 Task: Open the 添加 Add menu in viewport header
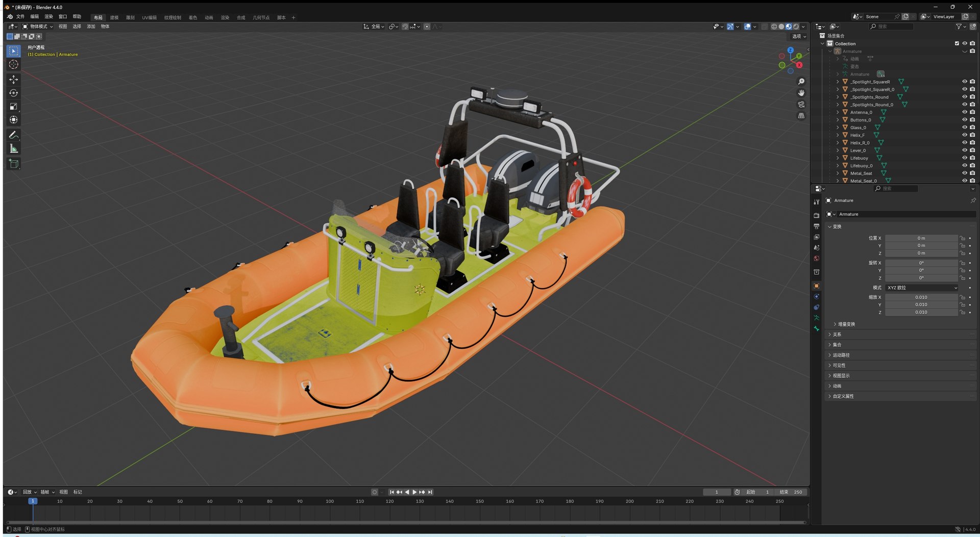click(x=91, y=27)
